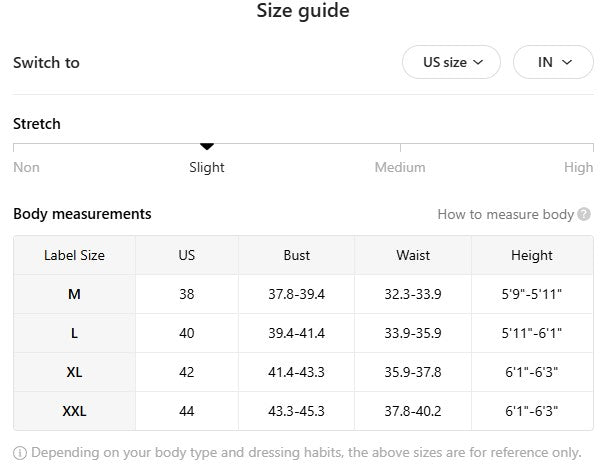
Task: Open the US size dropdown
Action: click(452, 62)
